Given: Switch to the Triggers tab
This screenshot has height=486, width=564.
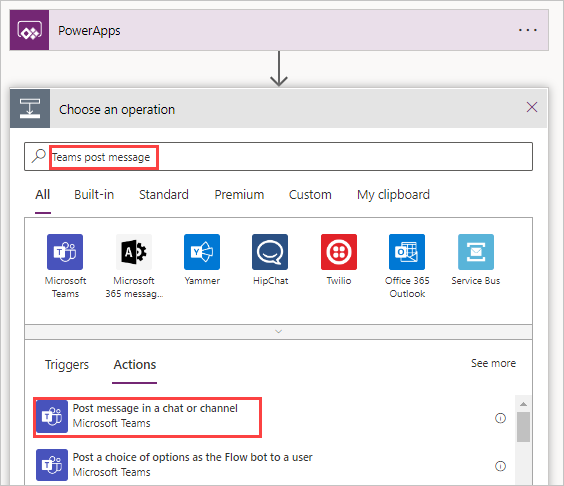Looking at the screenshot, I should [67, 365].
